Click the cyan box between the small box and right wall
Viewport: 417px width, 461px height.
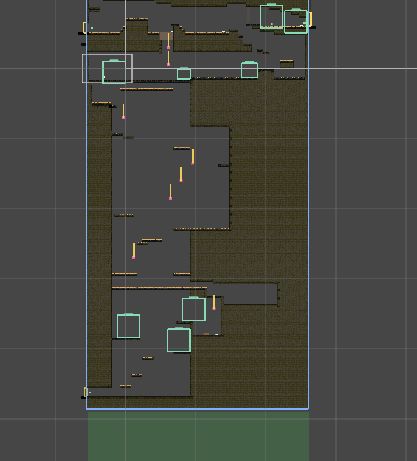[x=249, y=70]
